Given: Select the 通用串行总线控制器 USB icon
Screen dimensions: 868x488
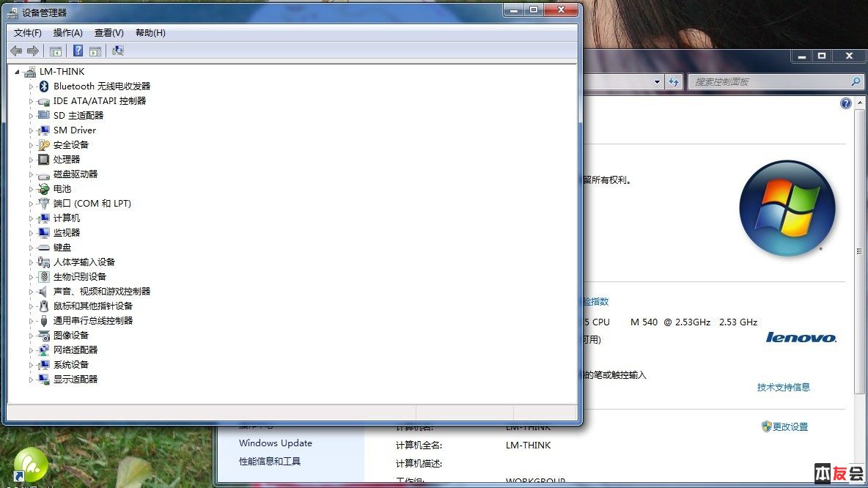Looking at the screenshot, I should [44, 321].
